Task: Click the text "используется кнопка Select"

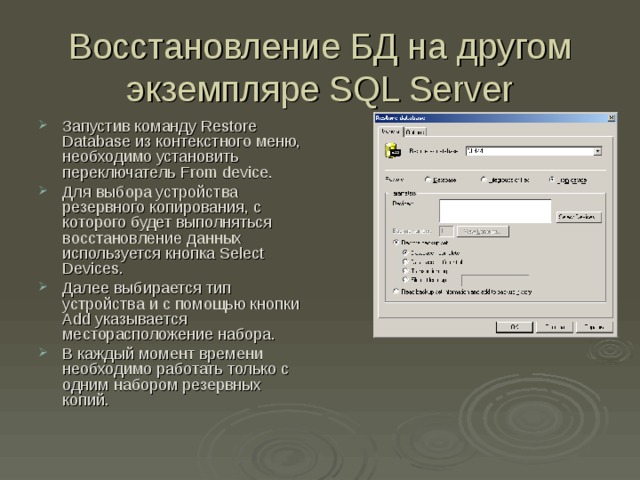Action: [x=163, y=253]
